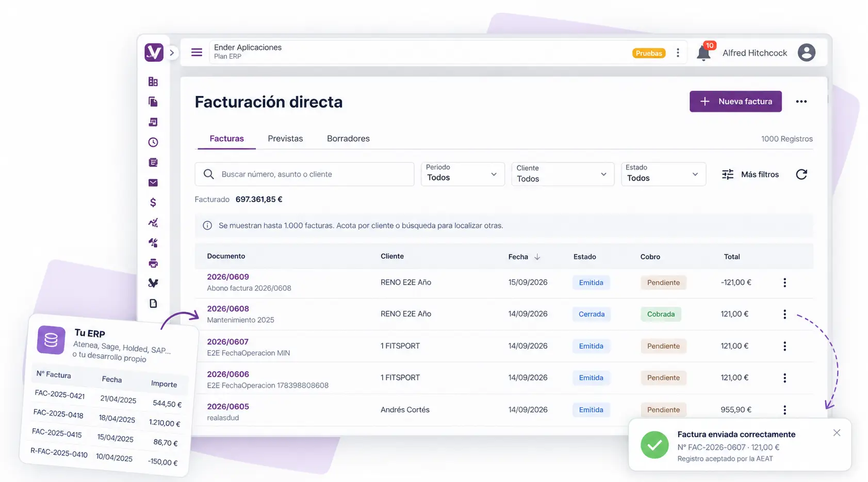Image resolution: width=868 pixels, height=482 pixels.
Task: Open Alfred Hitchcock user avatar
Action: coord(806,53)
